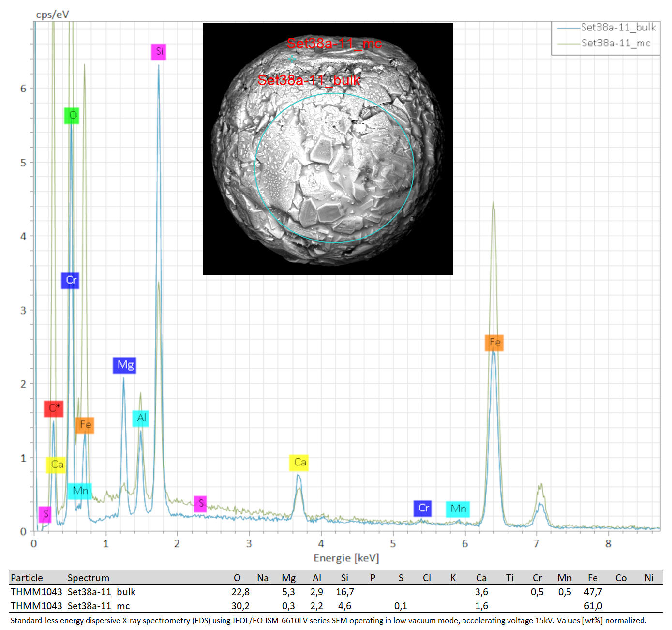The width and height of the screenshot is (672, 630).
Task: Click the Cl column header in the table
Action: pos(427,578)
